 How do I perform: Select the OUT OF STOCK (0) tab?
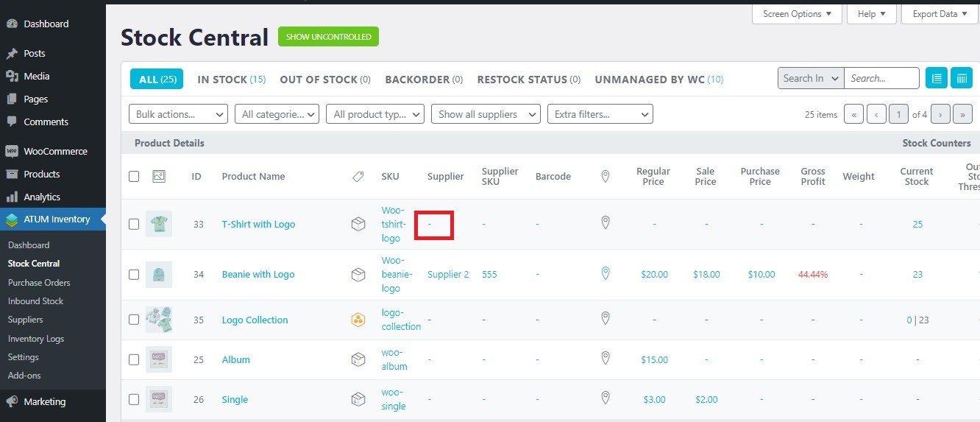tap(325, 79)
